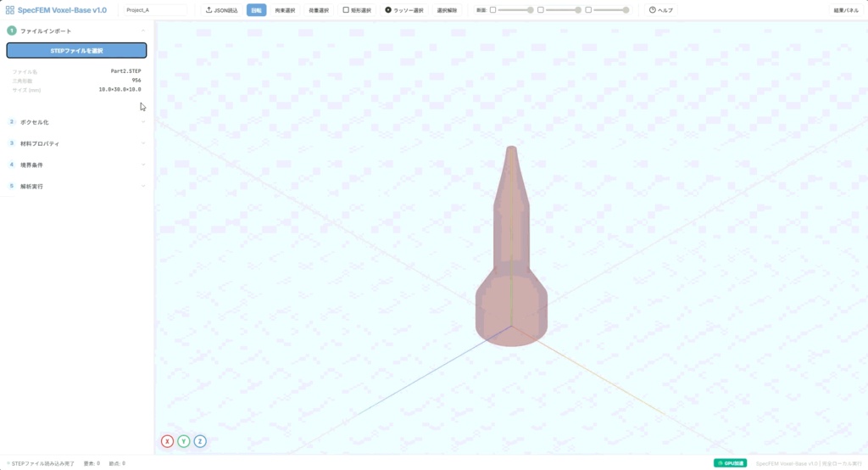
Task: Click the triangle count value 956
Action: 136,81
